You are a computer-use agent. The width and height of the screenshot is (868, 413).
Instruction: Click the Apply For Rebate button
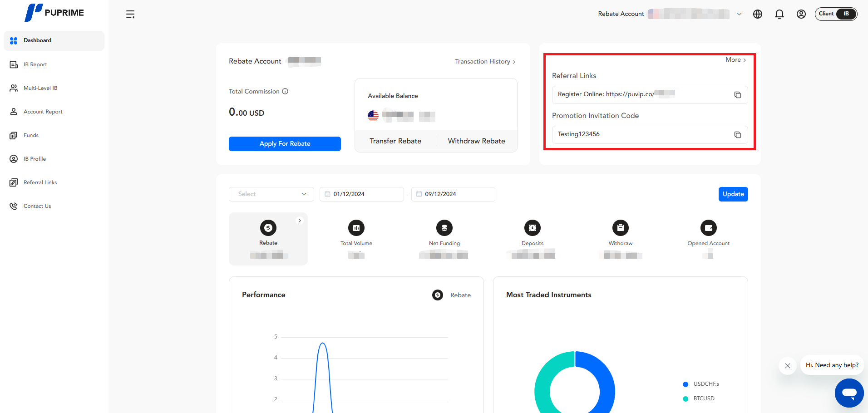click(x=285, y=144)
